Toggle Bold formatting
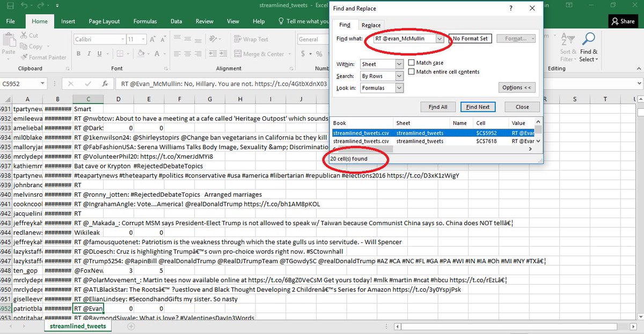Viewport: 644px width, 334px height. [x=78, y=54]
